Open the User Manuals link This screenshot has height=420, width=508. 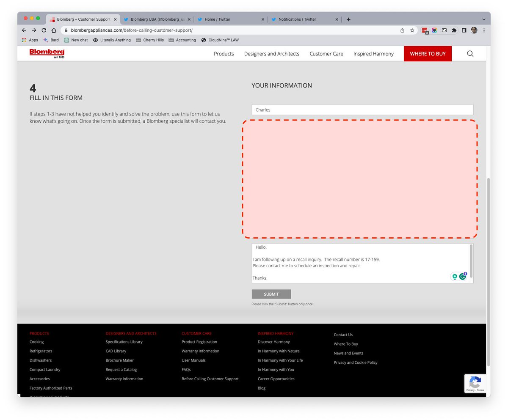pyautogui.click(x=193, y=360)
